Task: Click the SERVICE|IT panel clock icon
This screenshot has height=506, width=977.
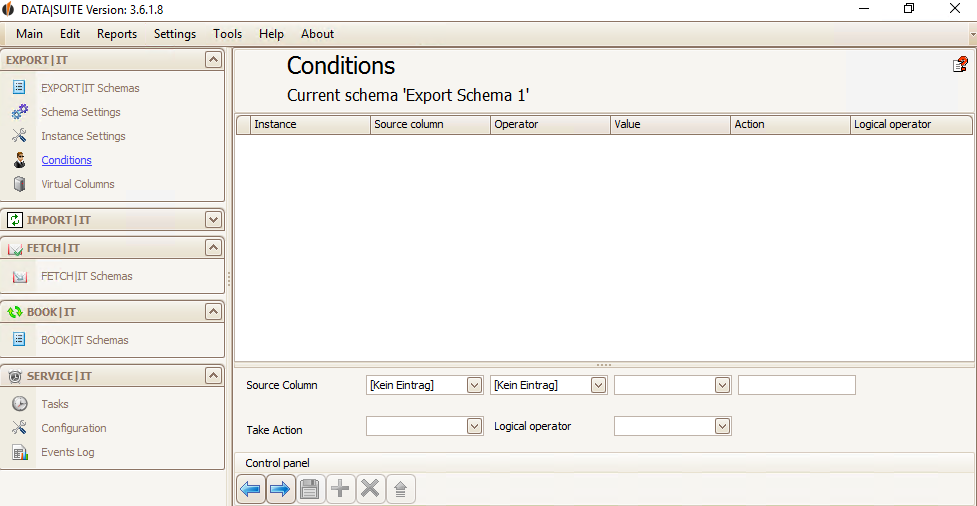Action: 16,376
